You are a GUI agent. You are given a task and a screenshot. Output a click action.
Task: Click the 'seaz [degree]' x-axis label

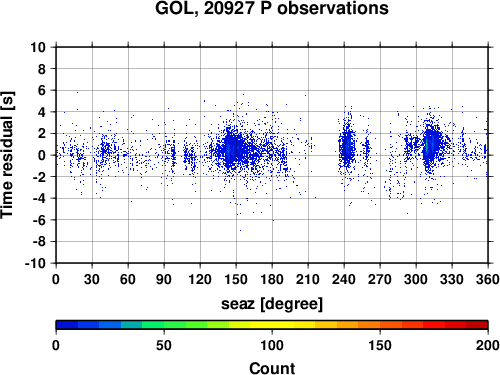pos(272,304)
